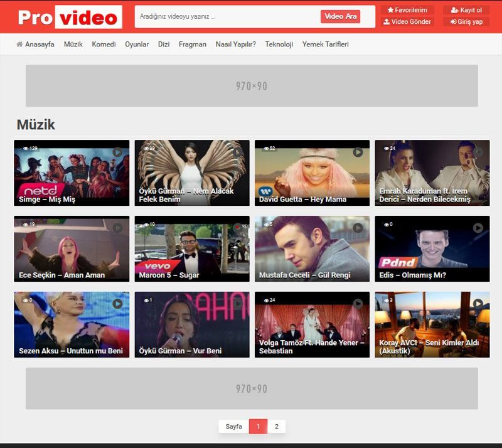Open the Nasıl Yapılır? category
Viewport: 502px width, 448px height.
[236, 44]
